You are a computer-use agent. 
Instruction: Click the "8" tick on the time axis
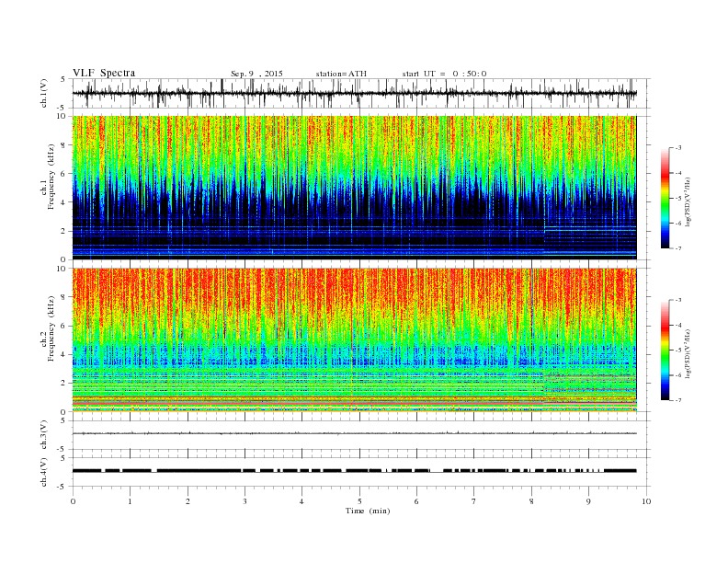(531, 501)
